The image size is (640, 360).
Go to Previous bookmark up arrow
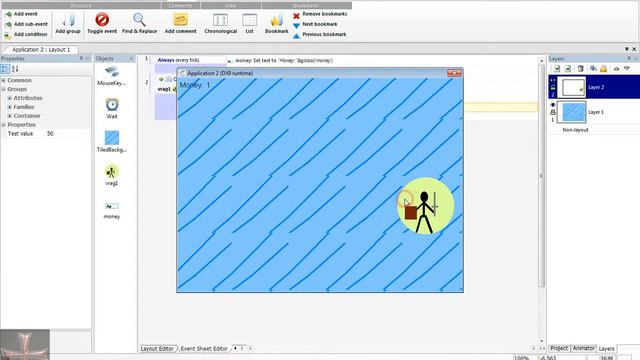pyautogui.click(x=296, y=36)
